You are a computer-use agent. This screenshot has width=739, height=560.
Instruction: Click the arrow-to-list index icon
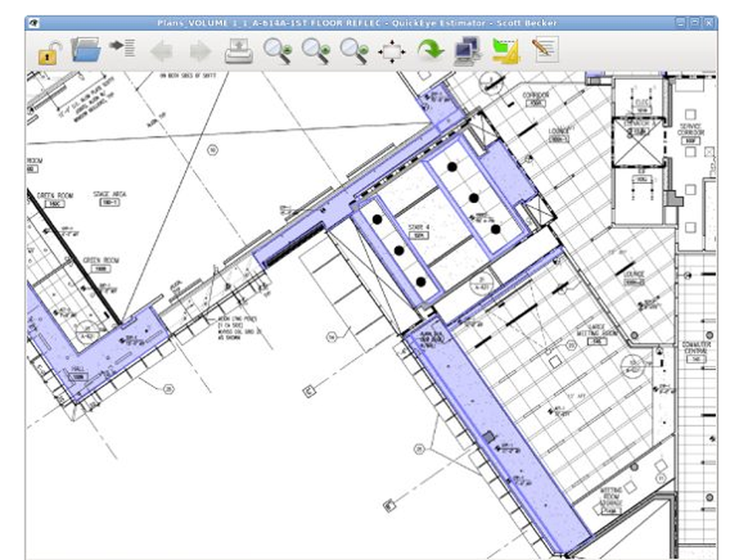[x=123, y=48]
